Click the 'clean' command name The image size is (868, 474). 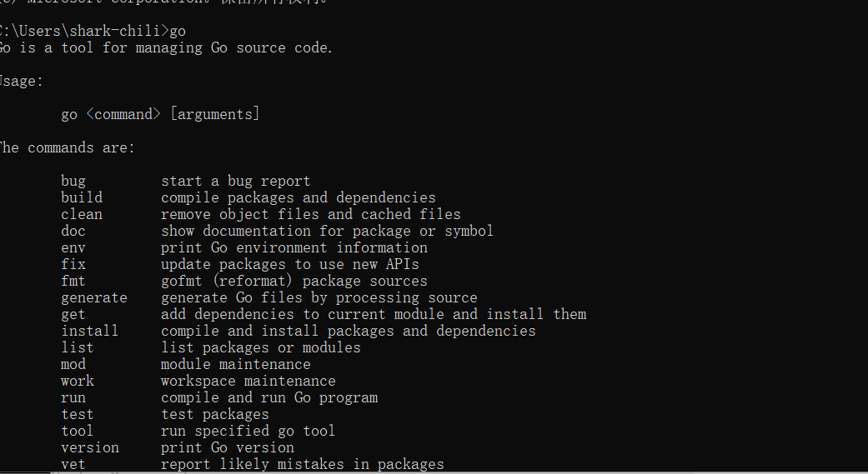click(82, 214)
